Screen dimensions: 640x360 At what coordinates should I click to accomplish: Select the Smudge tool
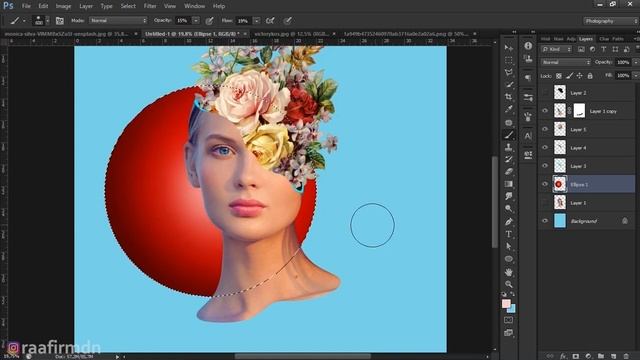pyautogui.click(x=509, y=196)
